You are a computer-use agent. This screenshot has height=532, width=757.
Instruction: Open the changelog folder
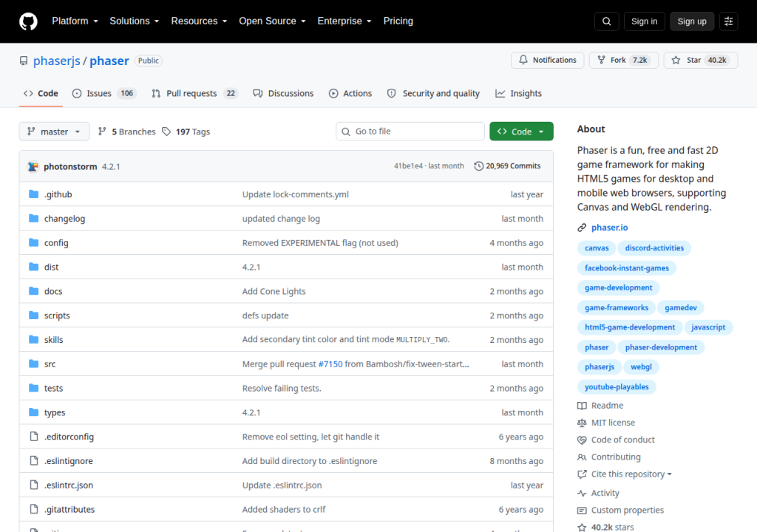(x=65, y=218)
